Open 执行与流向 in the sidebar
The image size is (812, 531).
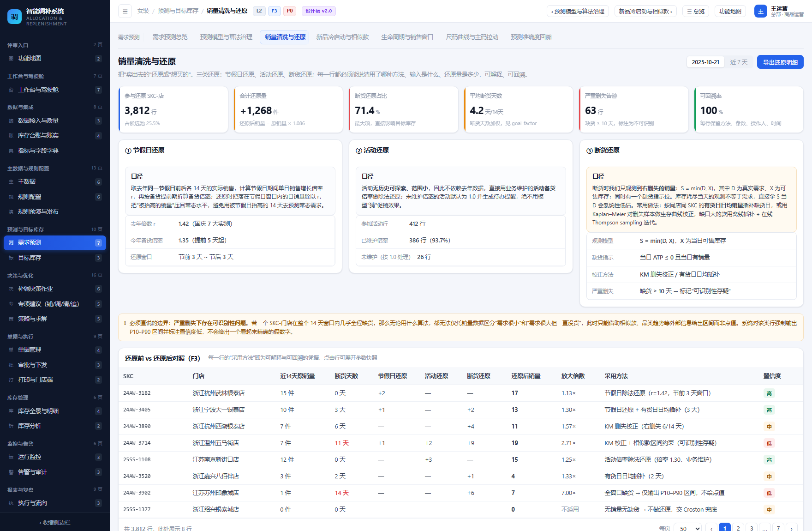pos(55,503)
